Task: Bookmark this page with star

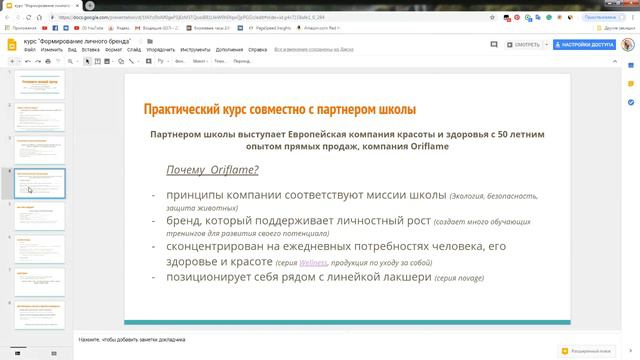Action: click(492, 18)
